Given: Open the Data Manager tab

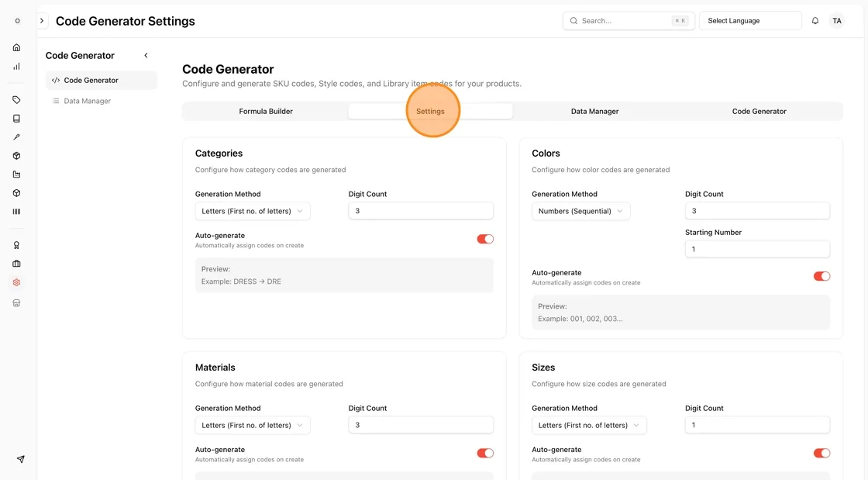Looking at the screenshot, I should pyautogui.click(x=594, y=112).
